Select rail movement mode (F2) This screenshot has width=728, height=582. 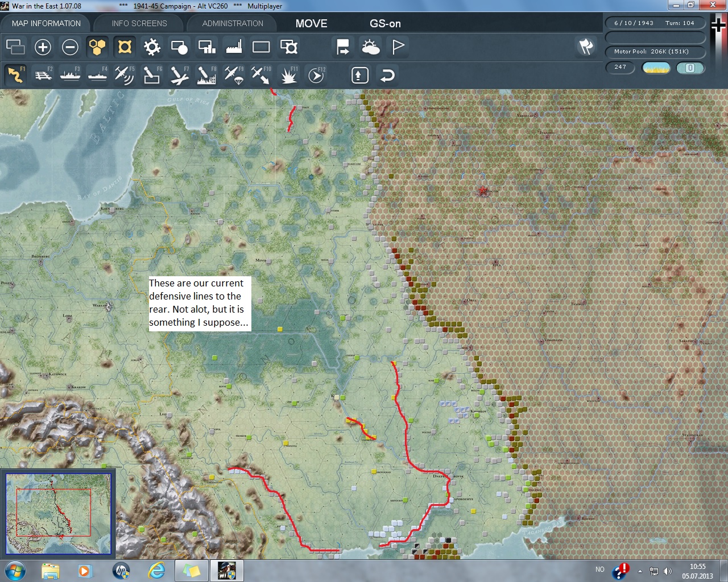[x=43, y=75]
